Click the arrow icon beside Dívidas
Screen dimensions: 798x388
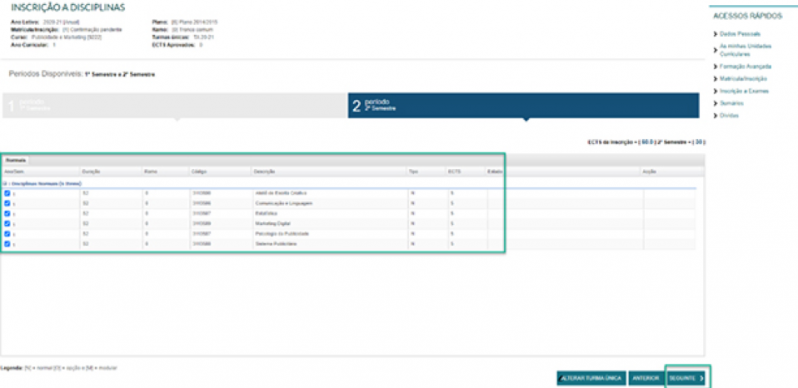(x=716, y=116)
